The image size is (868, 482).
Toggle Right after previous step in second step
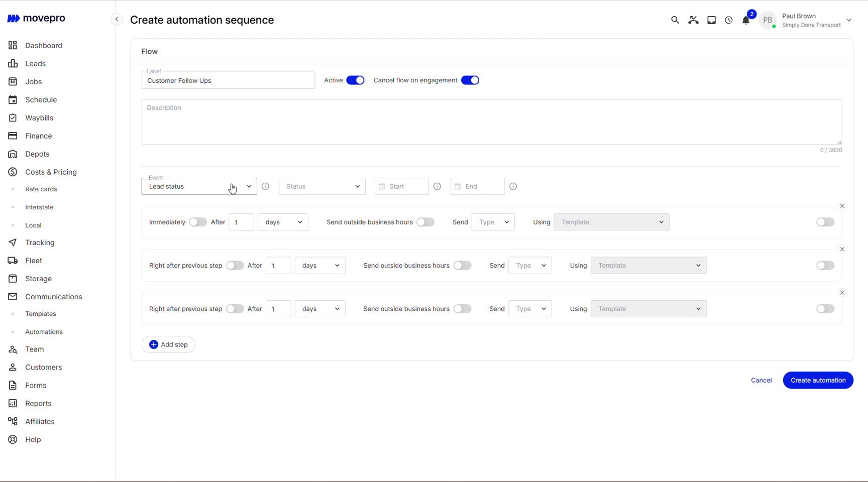pyautogui.click(x=235, y=266)
